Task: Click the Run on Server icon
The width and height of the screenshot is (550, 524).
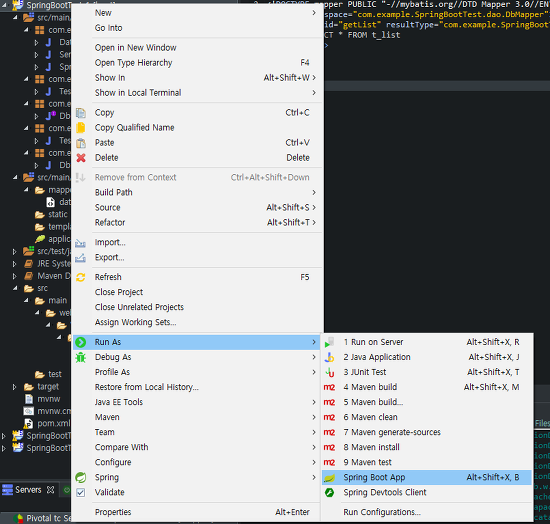Action: tap(329, 342)
